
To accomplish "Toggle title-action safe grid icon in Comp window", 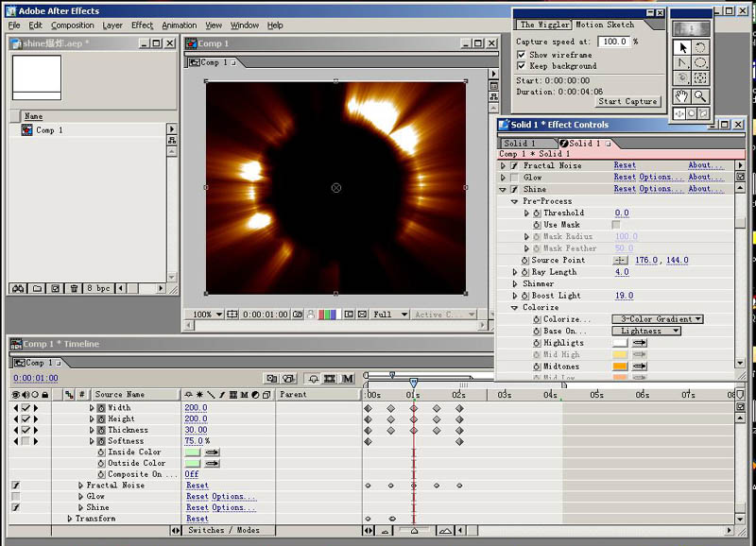I will click(232, 315).
